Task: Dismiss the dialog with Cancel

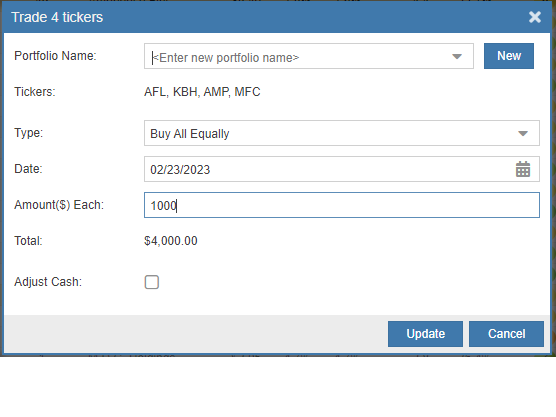Action: pyautogui.click(x=506, y=334)
